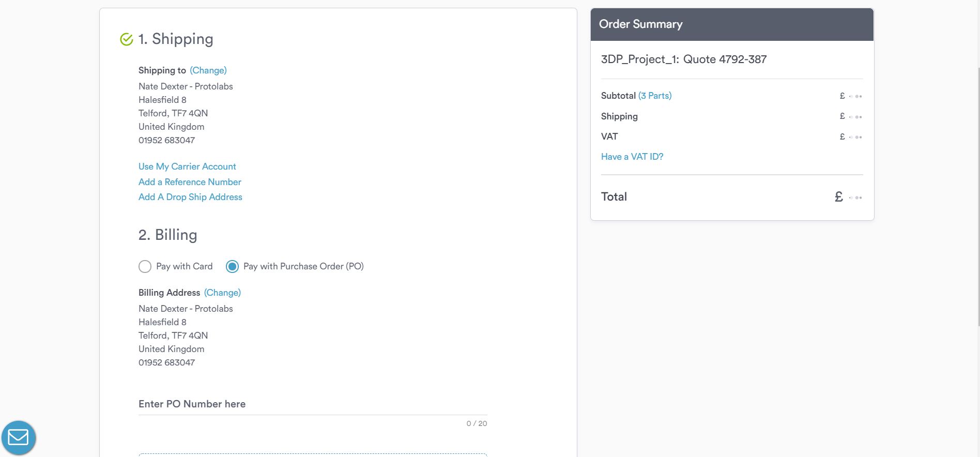Click the page vertical scrollbar
The width and height of the screenshot is (980, 457).
[x=977, y=196]
